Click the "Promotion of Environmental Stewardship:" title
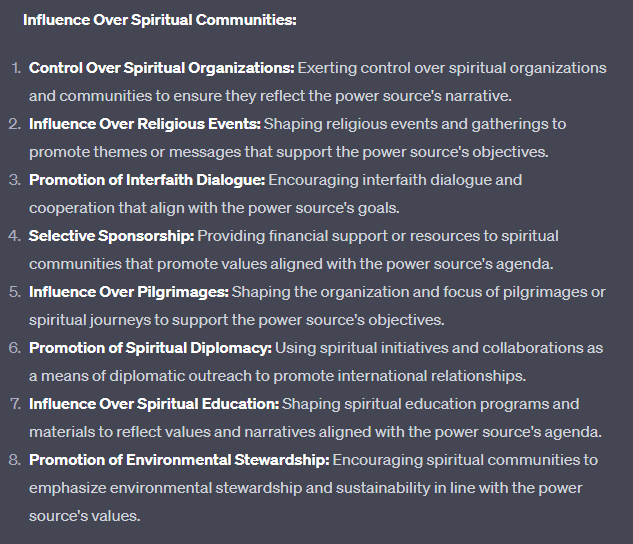The image size is (633, 544). [x=179, y=460]
